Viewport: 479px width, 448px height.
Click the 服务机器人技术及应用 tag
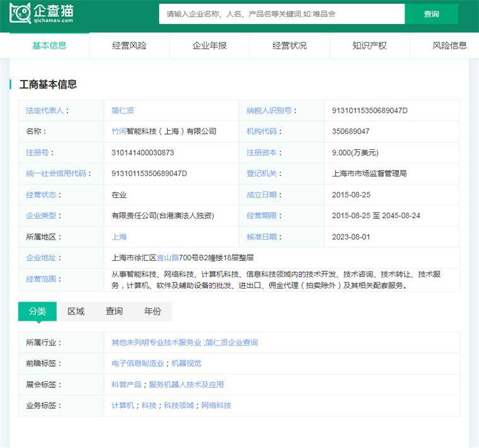pyautogui.click(x=187, y=384)
